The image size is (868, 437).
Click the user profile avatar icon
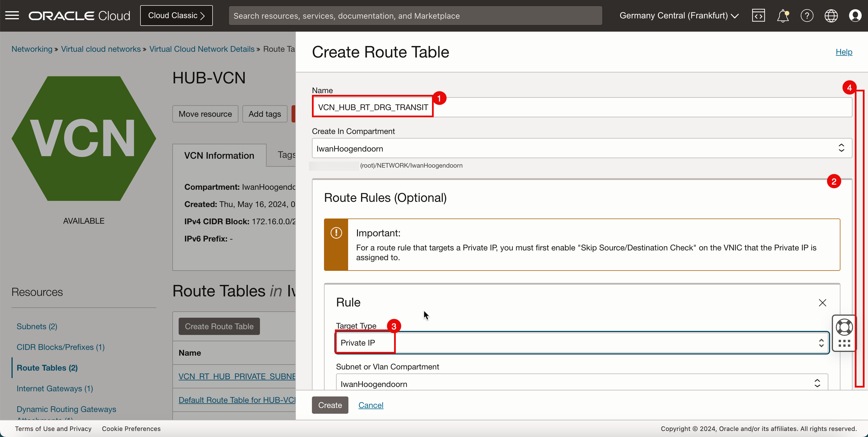pyautogui.click(x=855, y=16)
